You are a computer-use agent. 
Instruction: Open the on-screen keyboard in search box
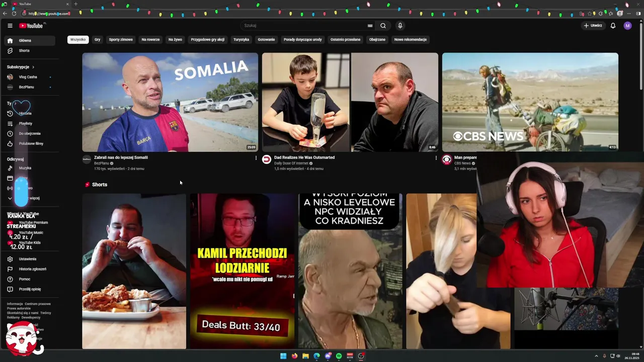tap(370, 26)
